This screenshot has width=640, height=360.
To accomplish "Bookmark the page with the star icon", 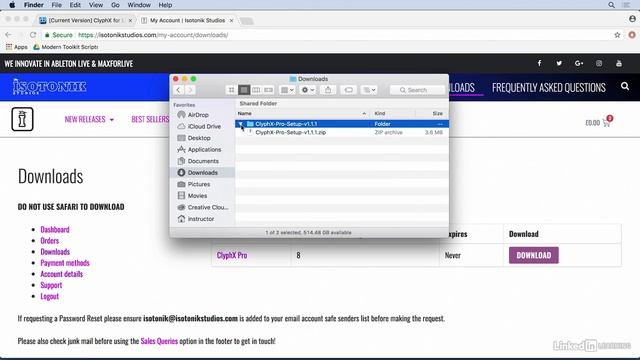I will (617, 35).
